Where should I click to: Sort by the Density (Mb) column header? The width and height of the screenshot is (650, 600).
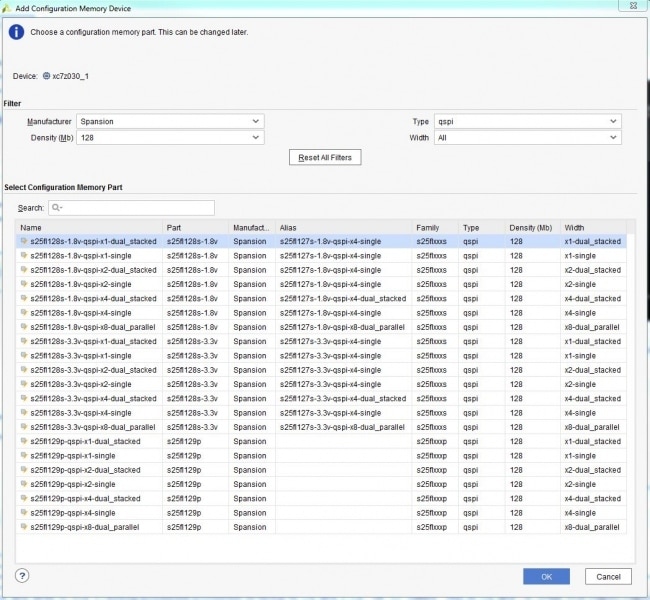click(528, 227)
